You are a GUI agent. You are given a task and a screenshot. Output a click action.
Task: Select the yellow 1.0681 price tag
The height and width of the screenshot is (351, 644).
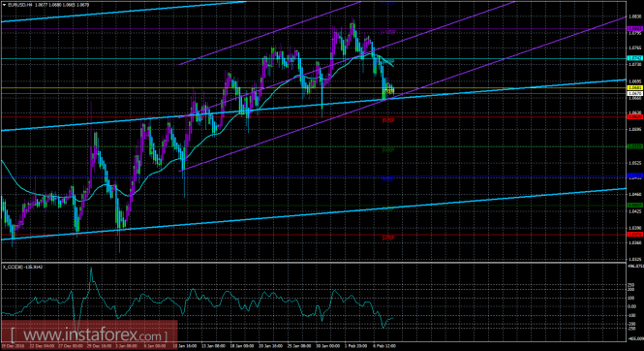[x=635, y=88]
